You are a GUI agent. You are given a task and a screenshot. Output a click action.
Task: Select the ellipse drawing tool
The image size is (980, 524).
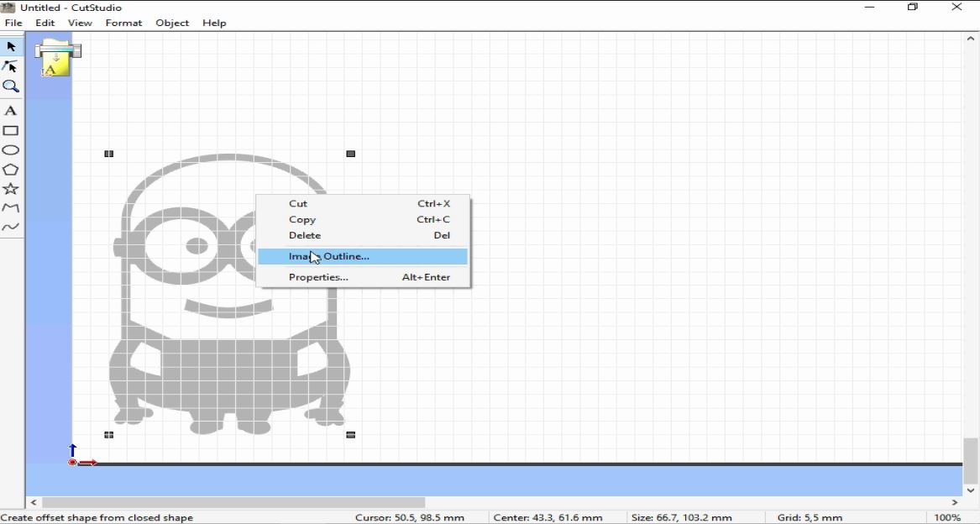tap(11, 150)
